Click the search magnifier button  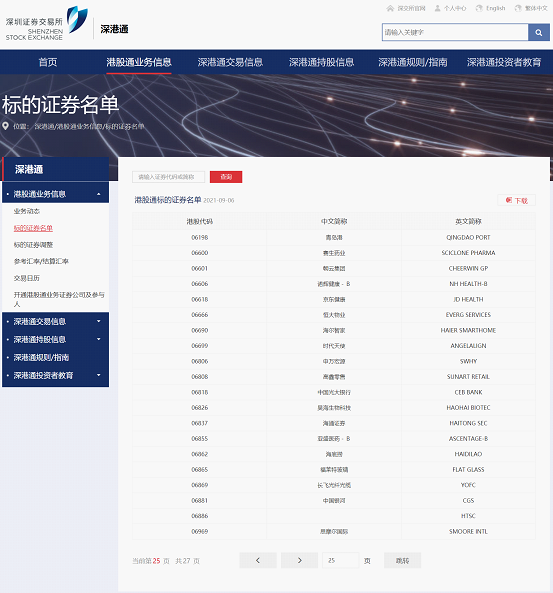(539, 33)
